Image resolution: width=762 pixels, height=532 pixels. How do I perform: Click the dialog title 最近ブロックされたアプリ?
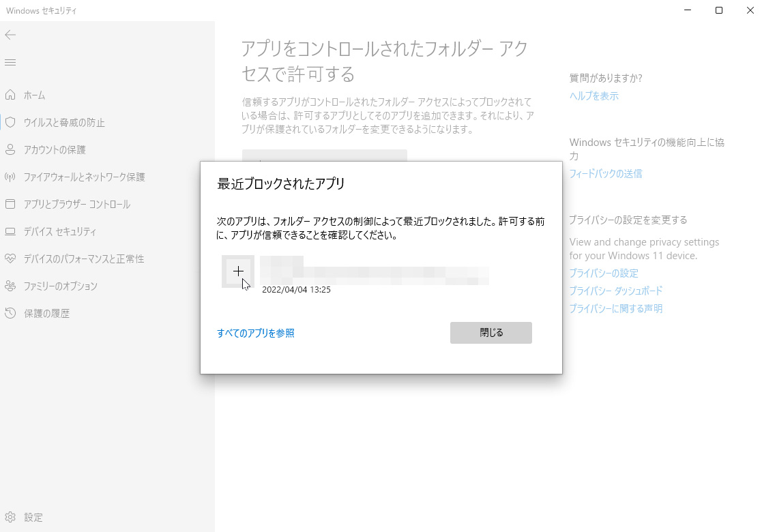(281, 183)
